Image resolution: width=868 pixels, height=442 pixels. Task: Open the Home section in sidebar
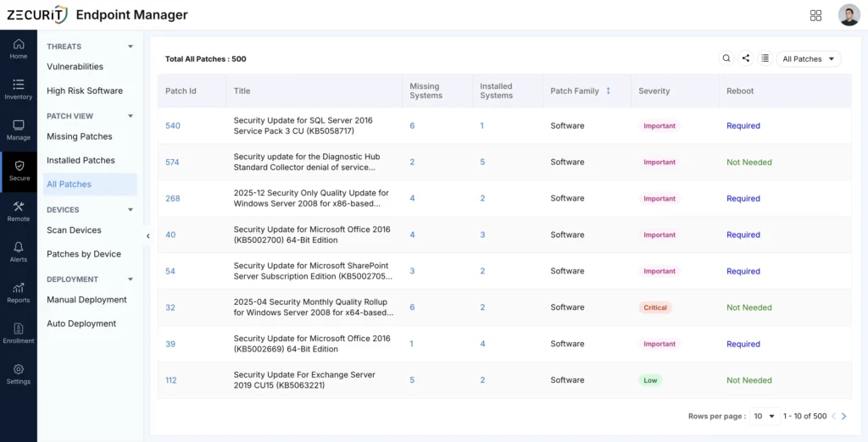(19, 48)
